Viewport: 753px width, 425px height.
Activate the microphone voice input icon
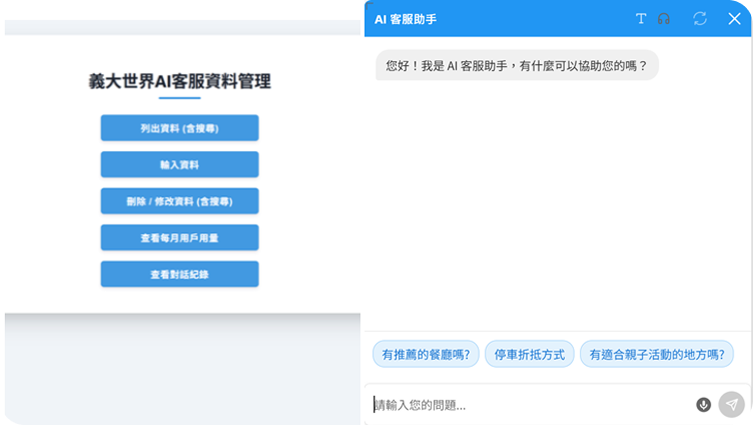[704, 405]
